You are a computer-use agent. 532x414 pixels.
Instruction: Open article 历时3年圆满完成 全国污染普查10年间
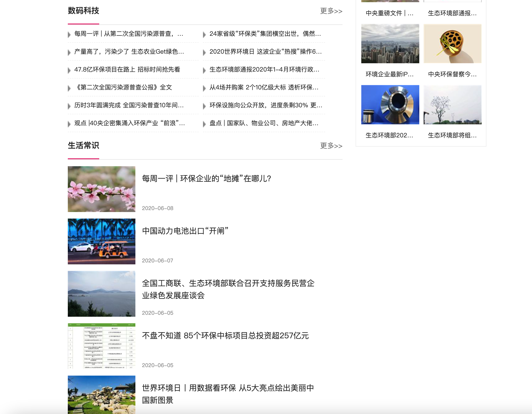tap(129, 105)
